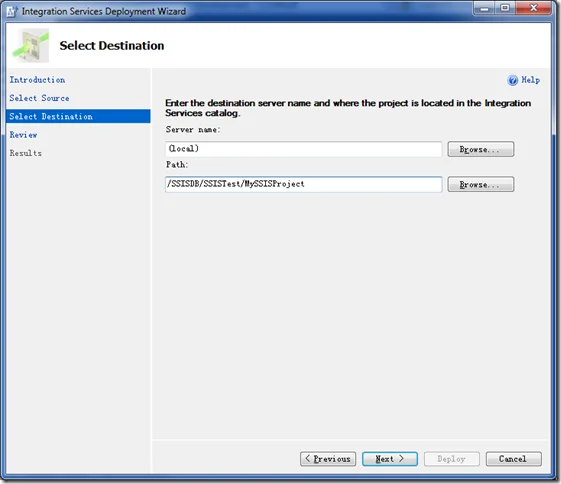
Task: Click the disabled Deploy button
Action: pos(452,459)
